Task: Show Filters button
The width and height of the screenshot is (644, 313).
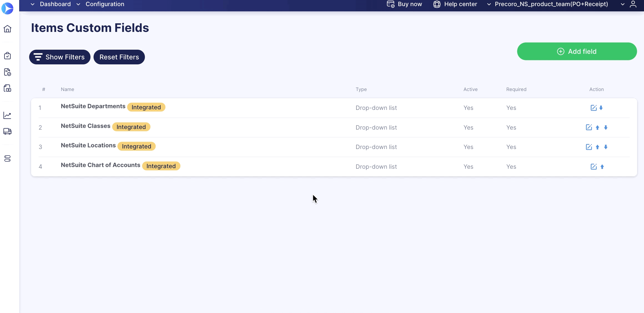Action: [60, 57]
